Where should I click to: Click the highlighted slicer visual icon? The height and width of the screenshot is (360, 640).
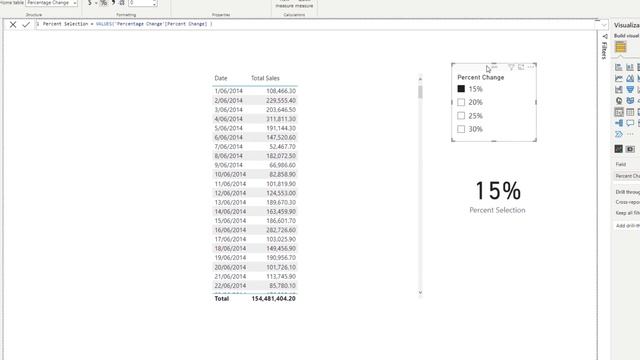tap(619, 112)
